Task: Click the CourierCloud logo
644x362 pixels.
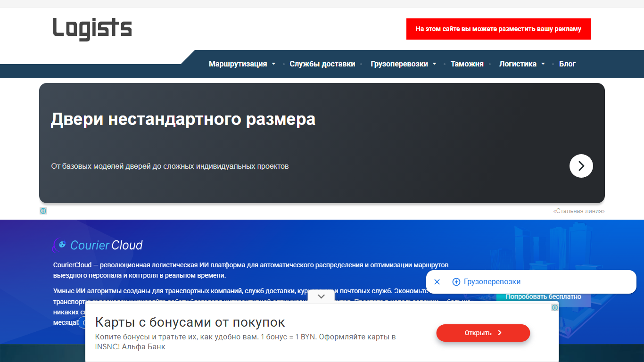Action: click(x=98, y=245)
